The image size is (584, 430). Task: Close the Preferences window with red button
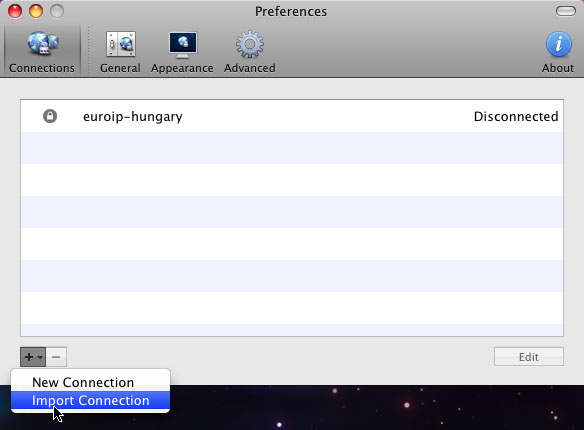coord(15,11)
